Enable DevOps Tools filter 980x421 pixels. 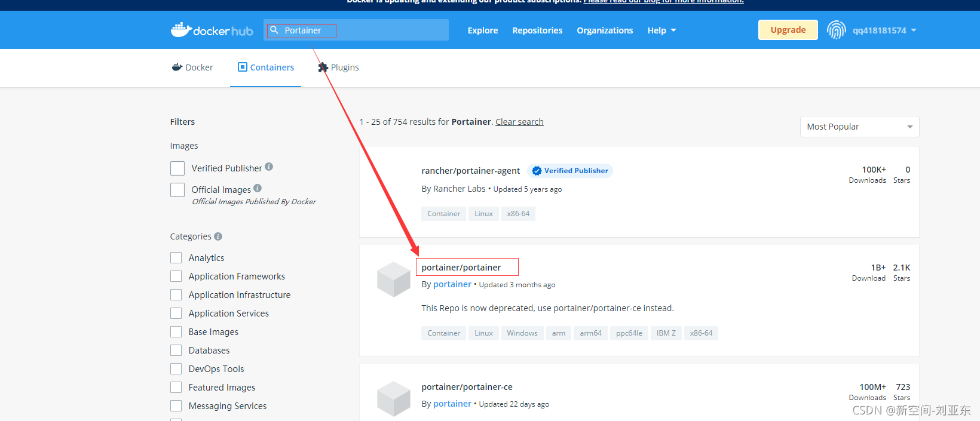point(176,368)
